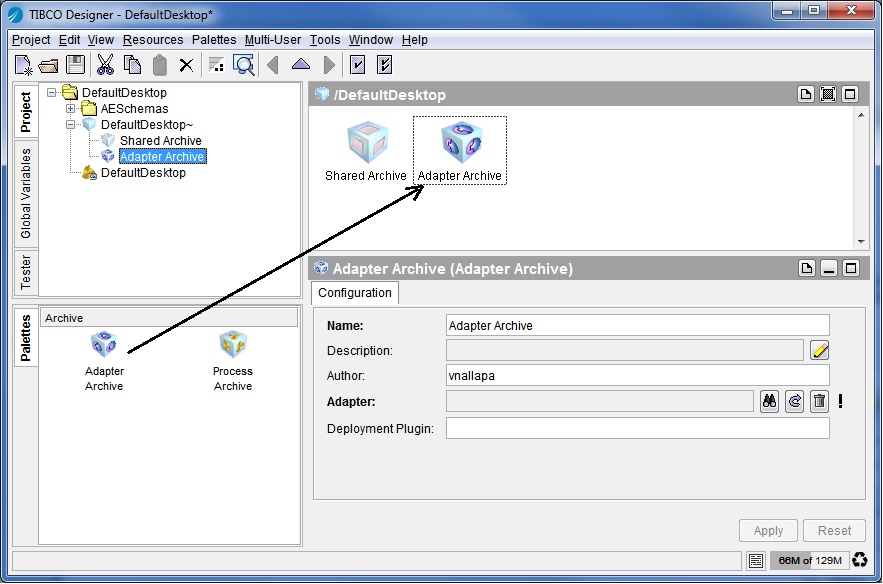Viewport: 883px width, 584px height.
Task: Pick Process Archive from the Archive palette
Action: click(233, 361)
